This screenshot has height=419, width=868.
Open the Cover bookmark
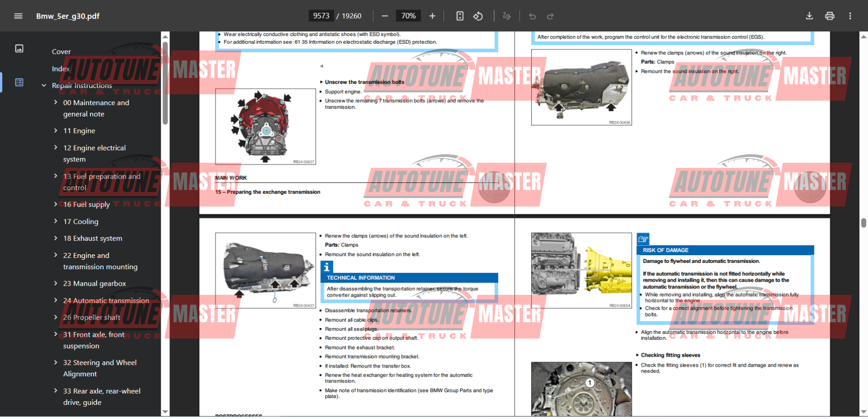(x=61, y=52)
